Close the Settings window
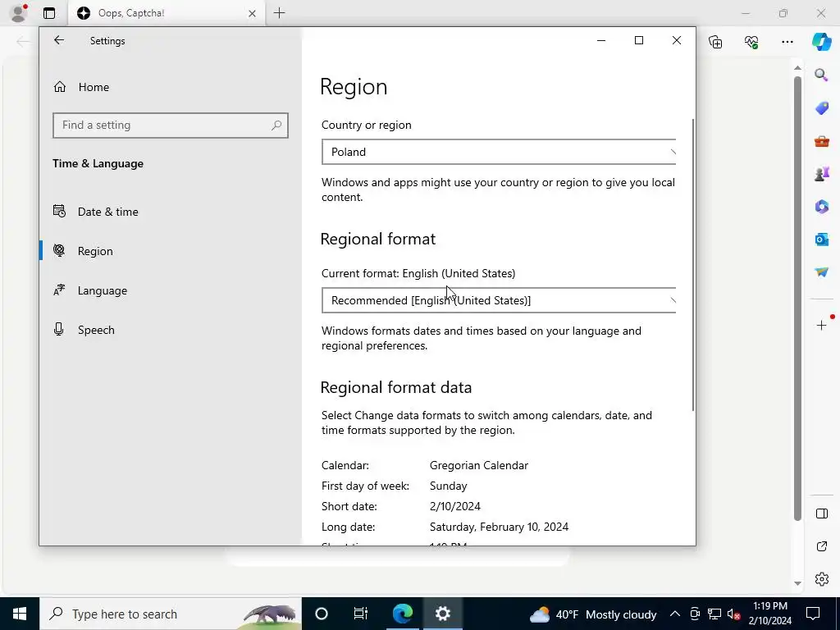The image size is (840, 630). click(x=677, y=41)
